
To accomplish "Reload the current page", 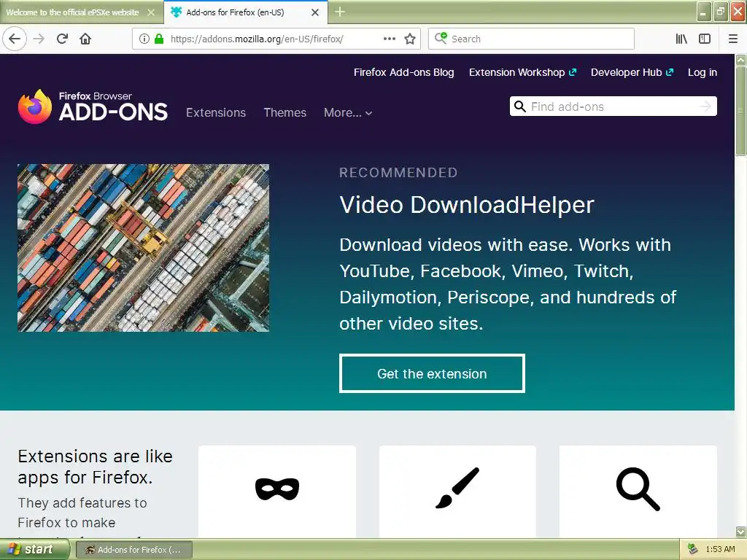I will coord(62,39).
